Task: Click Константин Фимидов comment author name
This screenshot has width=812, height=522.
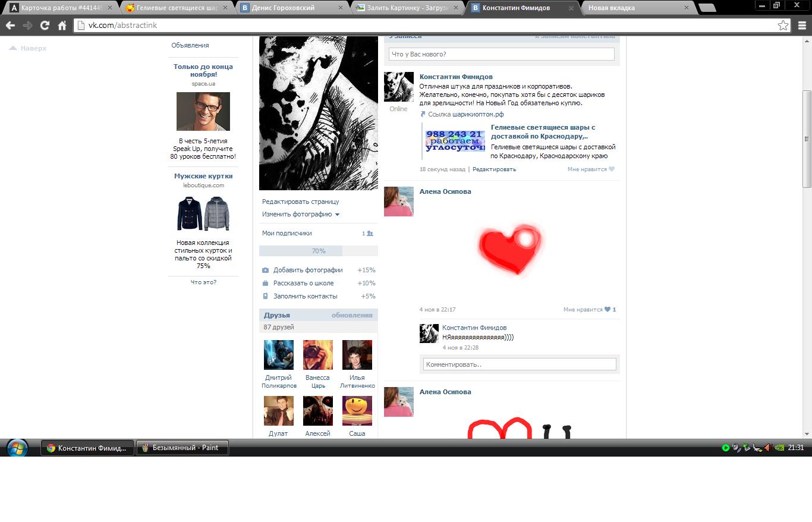Action: point(474,328)
